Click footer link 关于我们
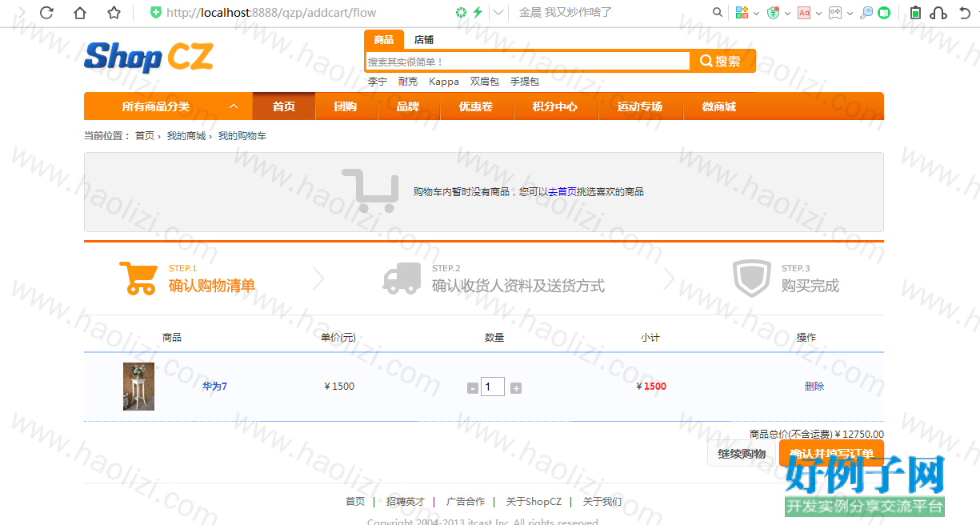 click(x=602, y=502)
